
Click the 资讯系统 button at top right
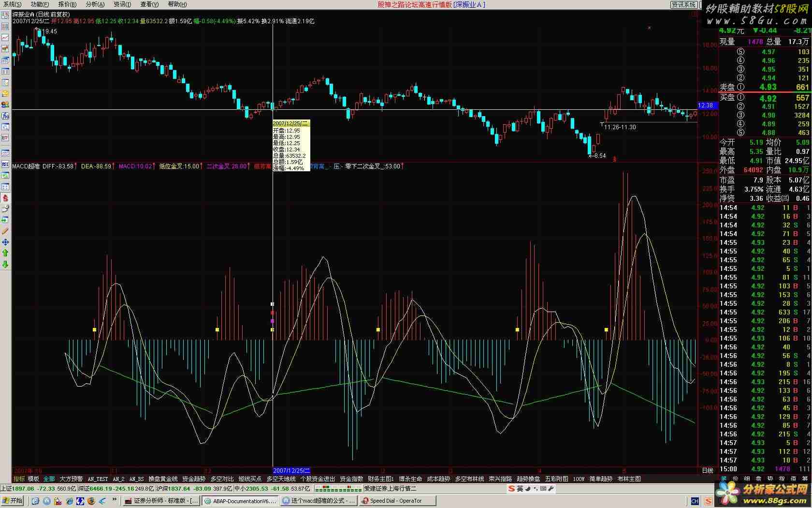tap(683, 4)
